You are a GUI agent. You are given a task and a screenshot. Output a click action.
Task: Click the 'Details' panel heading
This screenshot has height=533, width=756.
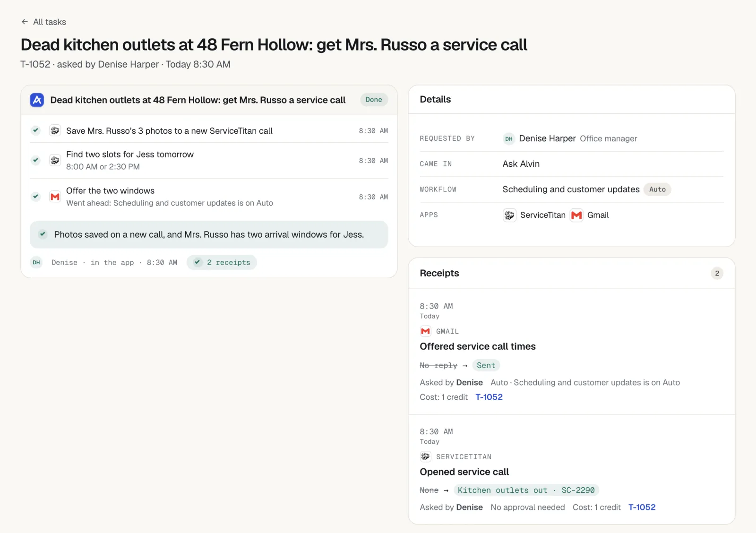point(435,99)
